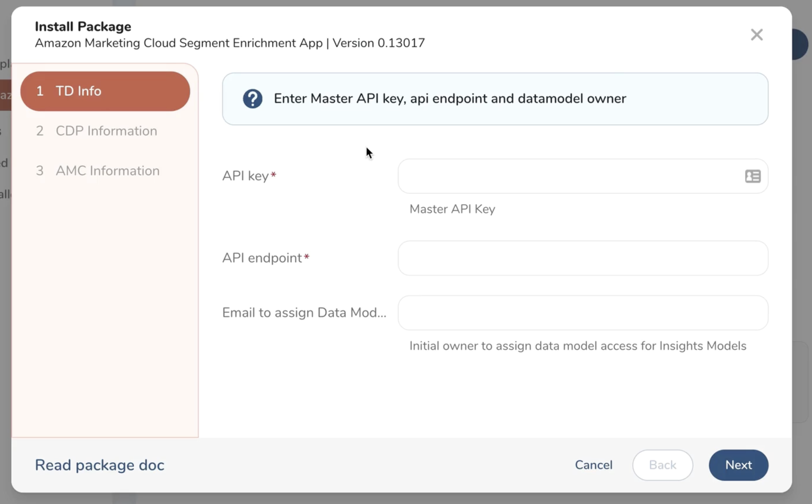Select step 1 TD Info
Screen dimensions: 812x504
coord(105,91)
